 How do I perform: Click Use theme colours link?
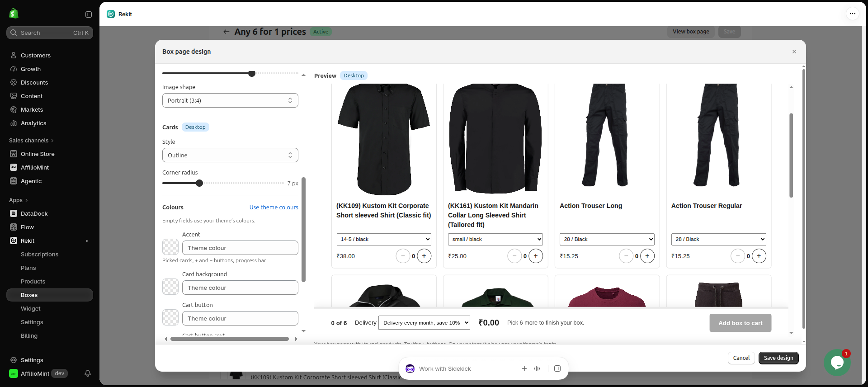274,207
